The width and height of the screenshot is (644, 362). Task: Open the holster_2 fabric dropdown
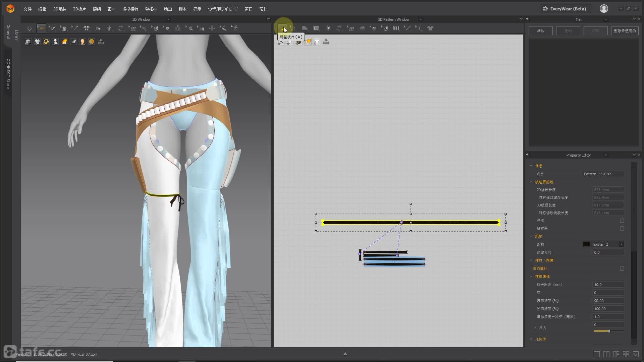click(621, 244)
